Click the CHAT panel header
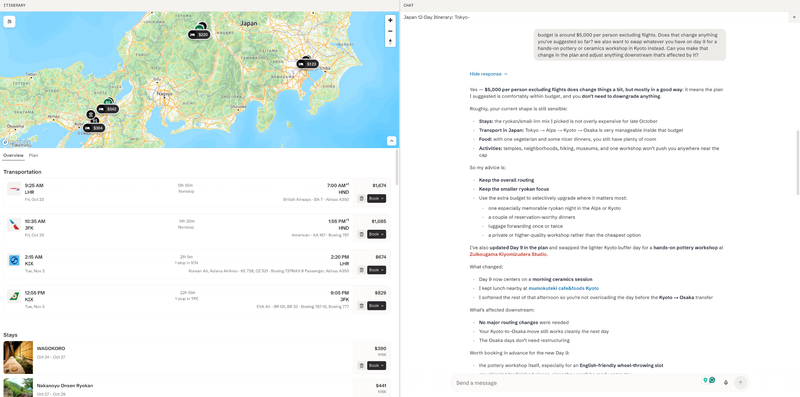The image size is (800, 397). (409, 5)
